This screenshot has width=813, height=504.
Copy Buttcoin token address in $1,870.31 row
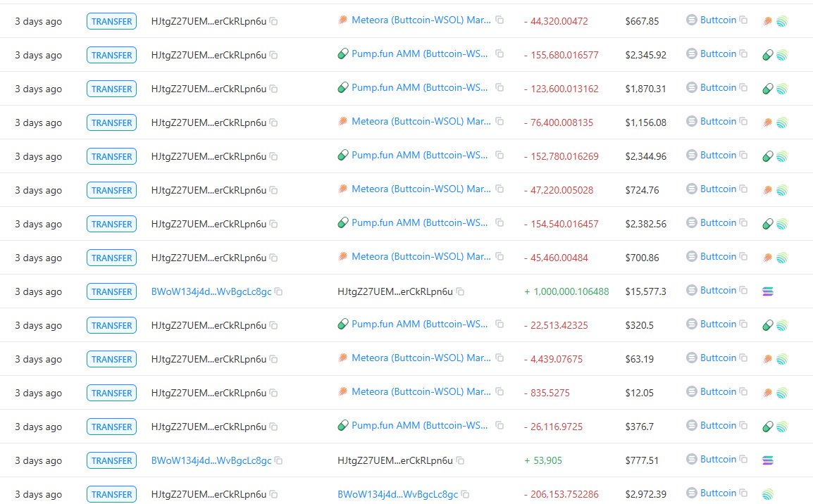coord(743,87)
